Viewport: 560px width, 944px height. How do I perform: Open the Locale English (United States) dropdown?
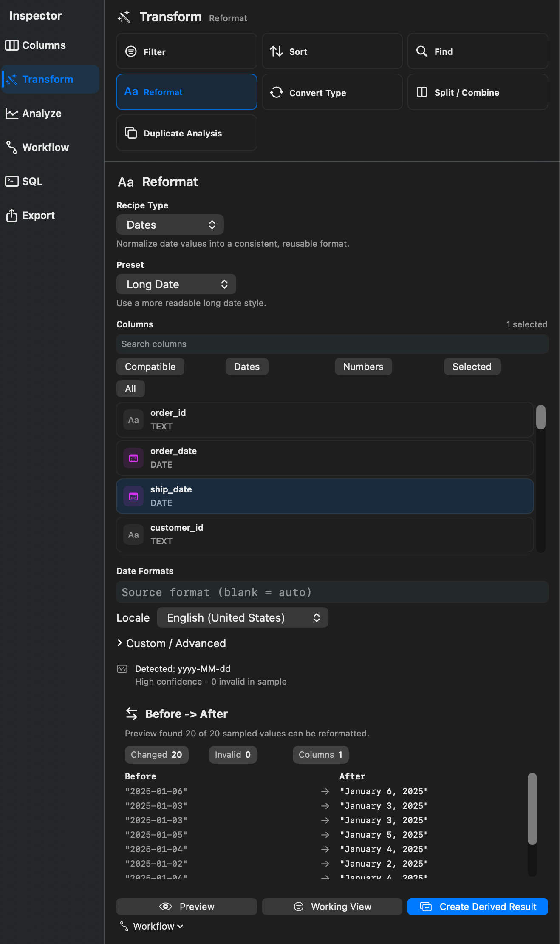coord(243,617)
